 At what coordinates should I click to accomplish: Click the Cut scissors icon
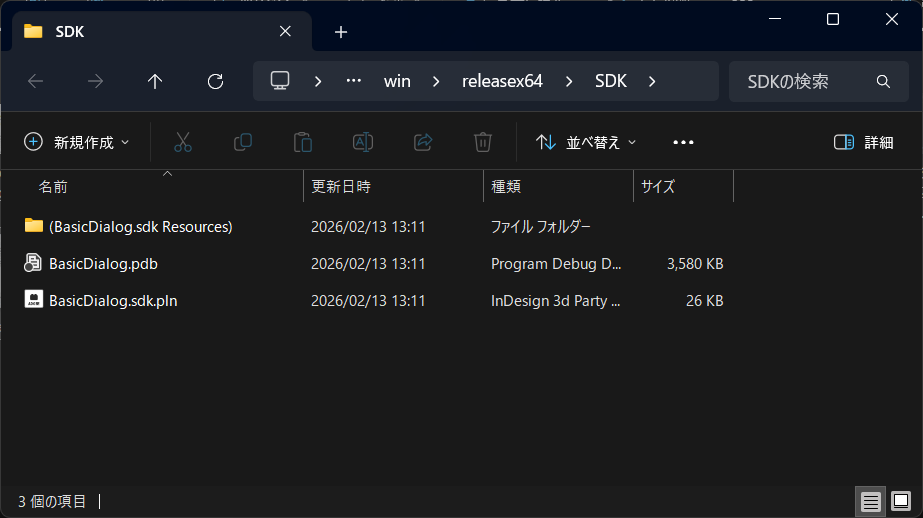coord(182,142)
